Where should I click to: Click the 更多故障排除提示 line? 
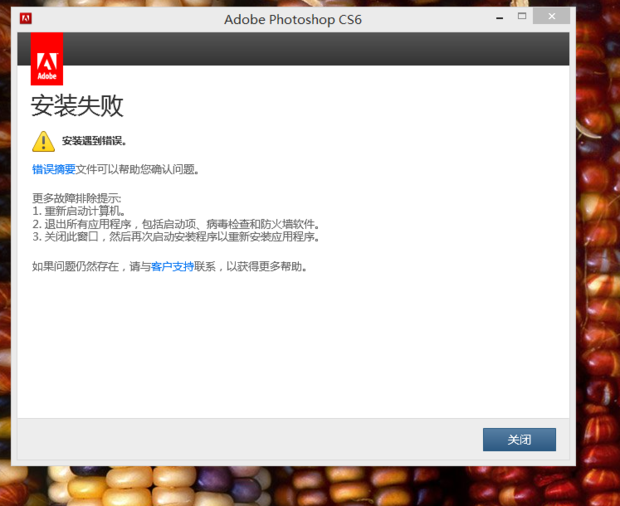[77, 198]
